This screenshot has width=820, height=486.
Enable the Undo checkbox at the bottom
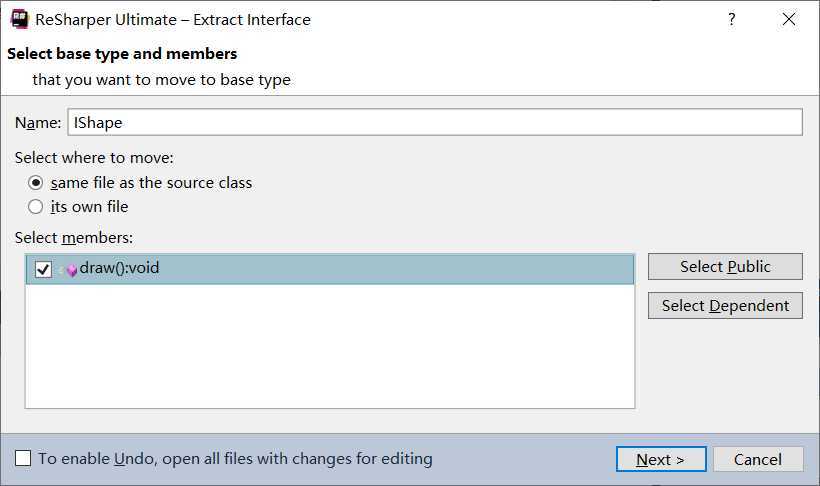click(x=23, y=458)
